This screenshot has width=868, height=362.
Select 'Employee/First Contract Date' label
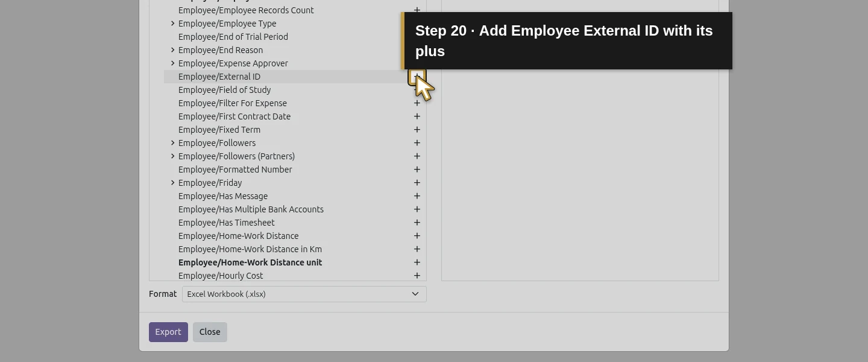click(234, 116)
